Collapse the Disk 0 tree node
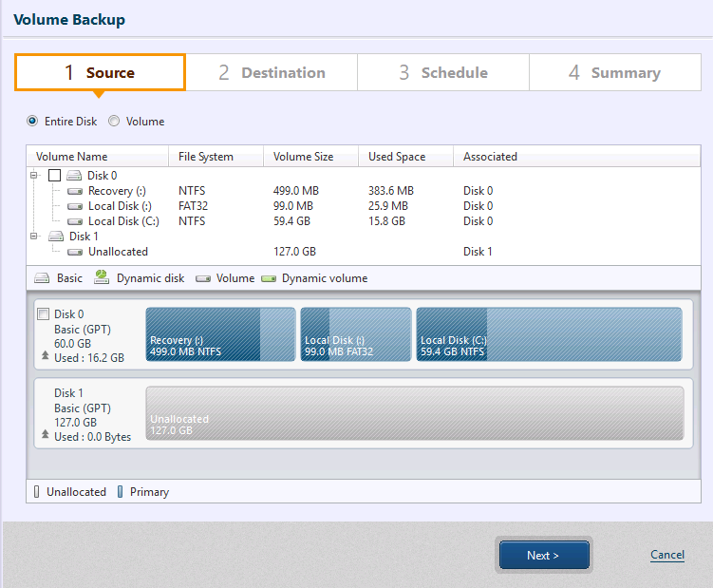Screen dimensions: 713x588 coord(35,176)
